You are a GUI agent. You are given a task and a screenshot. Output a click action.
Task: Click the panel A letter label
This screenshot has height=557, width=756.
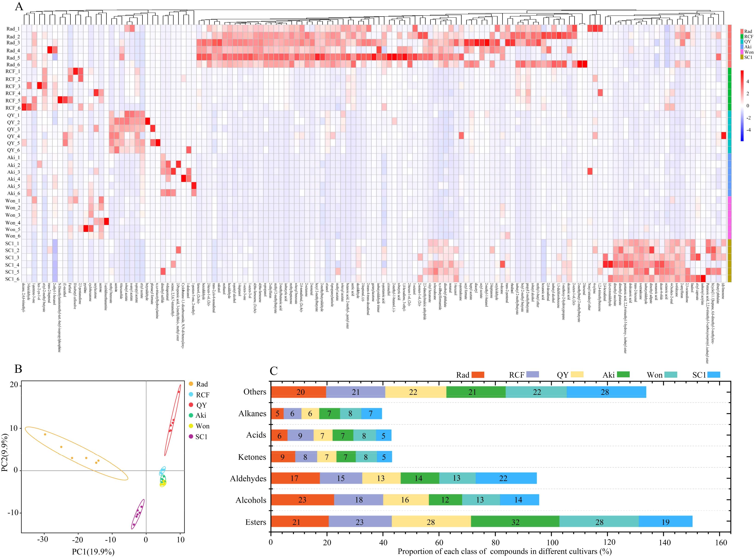[19, 6]
